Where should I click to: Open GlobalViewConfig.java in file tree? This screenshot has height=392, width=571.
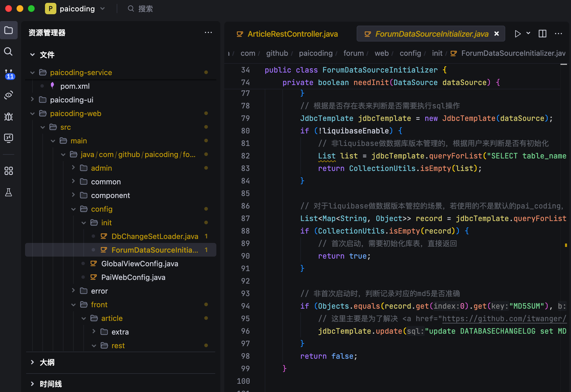click(x=139, y=264)
